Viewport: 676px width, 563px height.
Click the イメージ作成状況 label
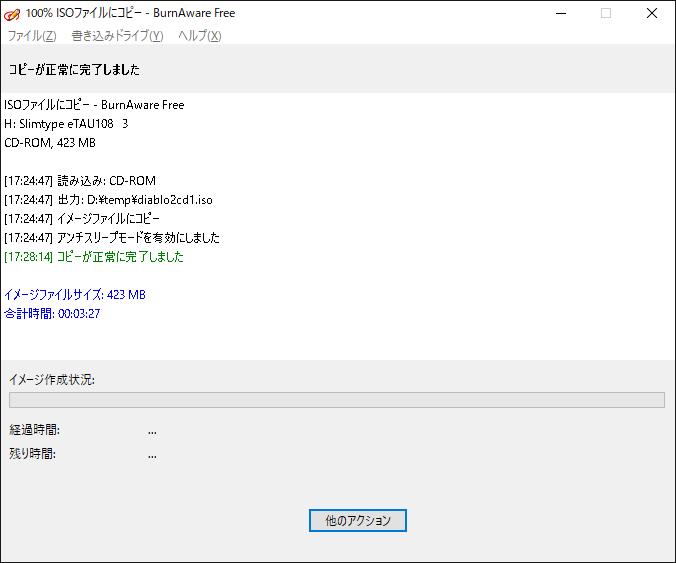point(52,380)
